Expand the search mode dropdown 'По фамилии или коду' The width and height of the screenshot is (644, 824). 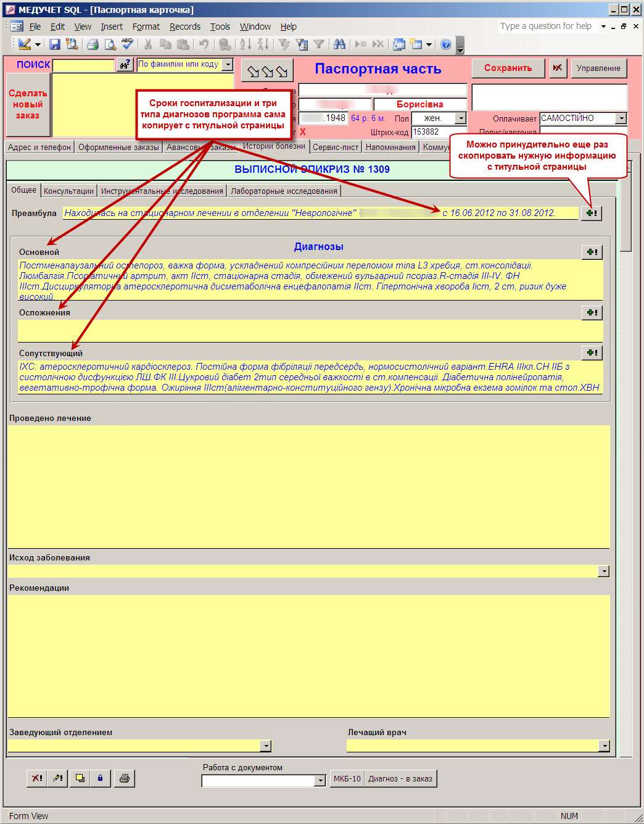[228, 64]
